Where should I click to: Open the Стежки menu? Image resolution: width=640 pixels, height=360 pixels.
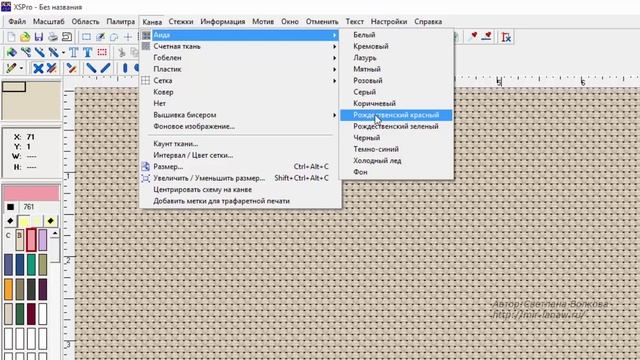click(181, 22)
